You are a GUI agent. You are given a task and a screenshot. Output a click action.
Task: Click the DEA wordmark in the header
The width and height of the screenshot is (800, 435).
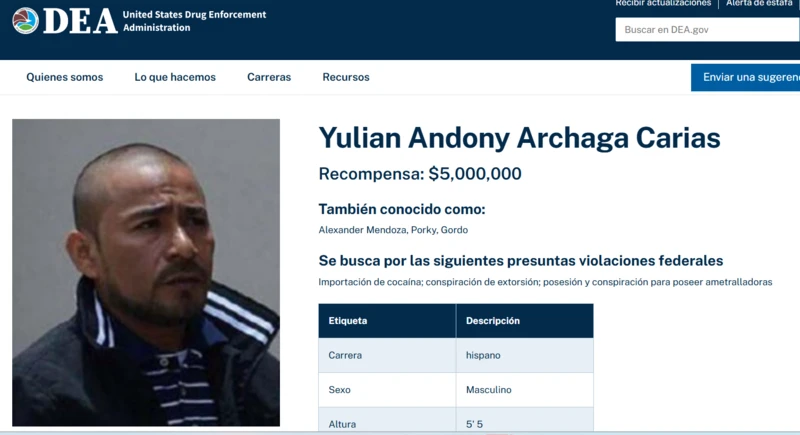tap(81, 21)
